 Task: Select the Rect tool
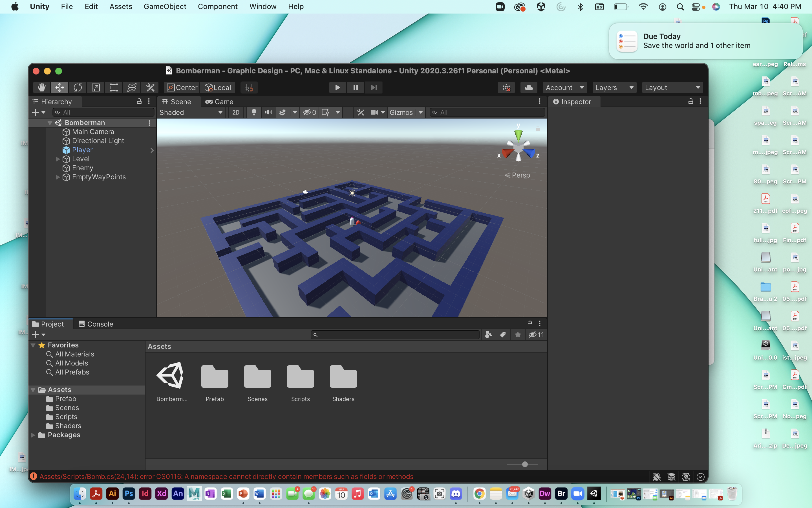coord(114,88)
